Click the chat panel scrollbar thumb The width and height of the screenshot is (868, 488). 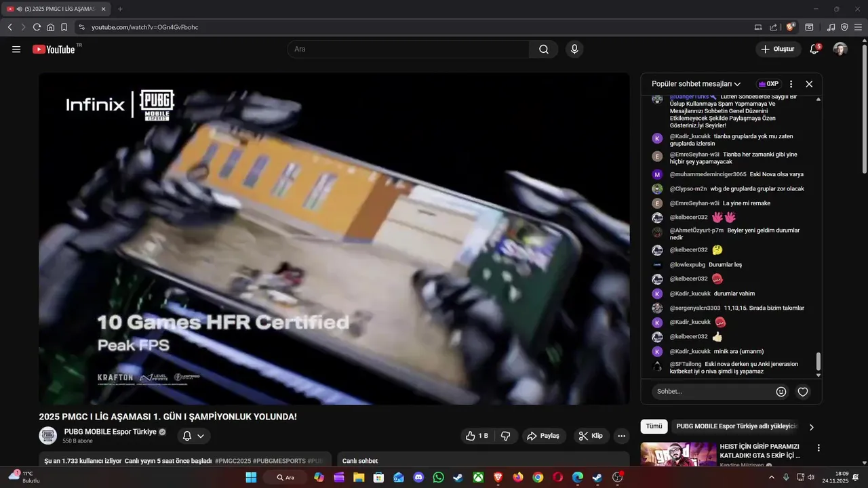[818, 361]
